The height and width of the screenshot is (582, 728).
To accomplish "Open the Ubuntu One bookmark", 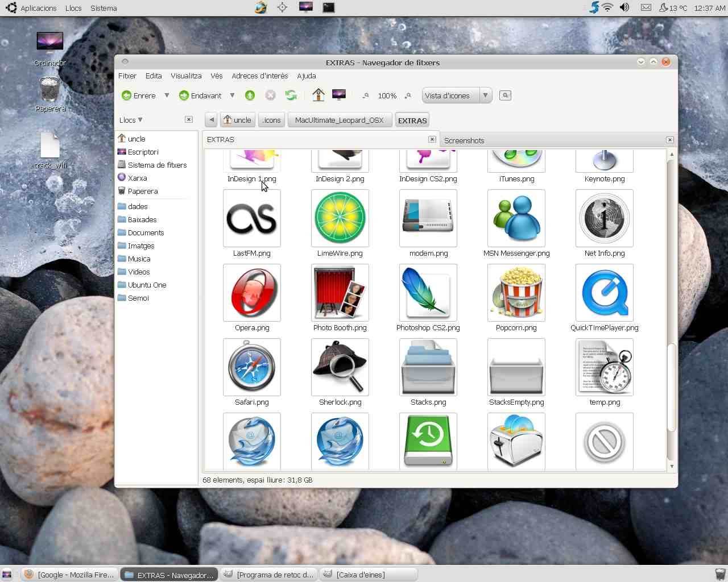I will coord(147,285).
